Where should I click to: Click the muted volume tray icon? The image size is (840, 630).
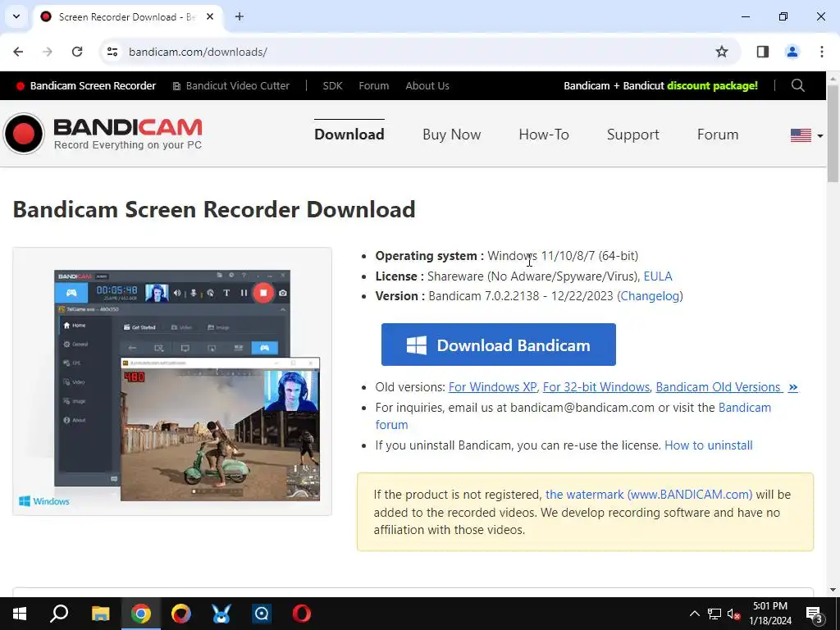pyautogui.click(x=733, y=614)
